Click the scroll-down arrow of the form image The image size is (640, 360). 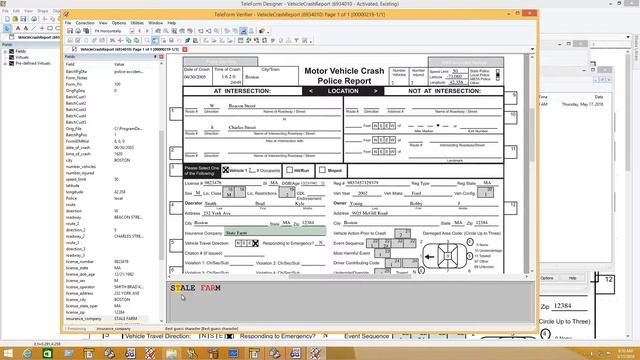[531, 271]
